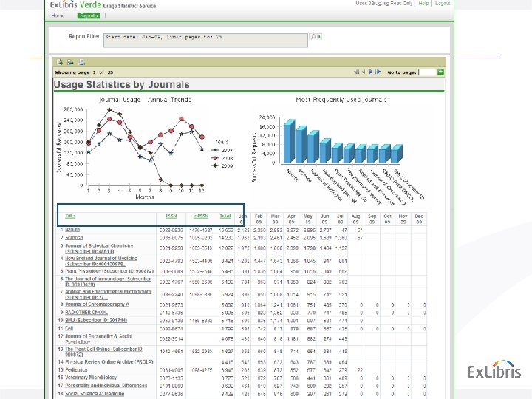This screenshot has width=532, height=399.
Task: Open Journal of Chromatography A link
Action: click(97, 304)
